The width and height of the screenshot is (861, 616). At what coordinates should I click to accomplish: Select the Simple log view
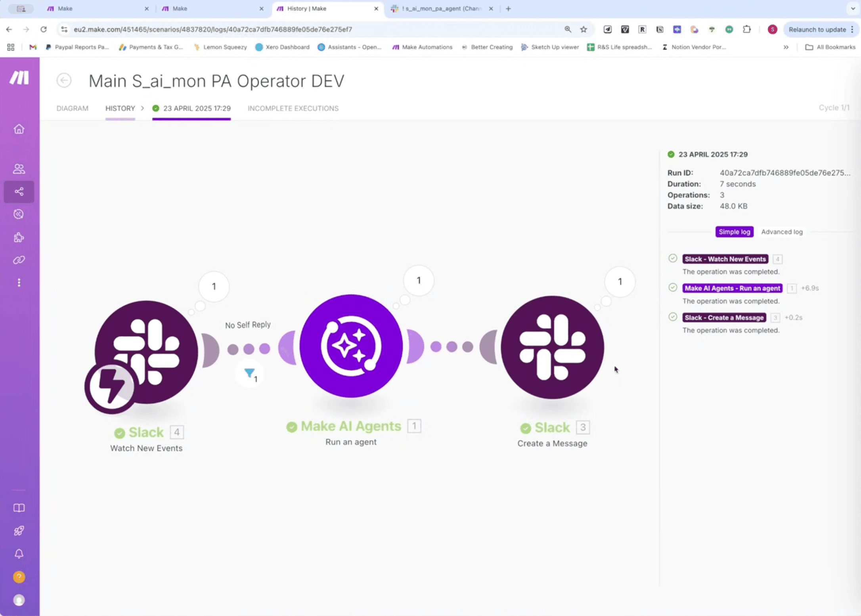click(x=734, y=232)
